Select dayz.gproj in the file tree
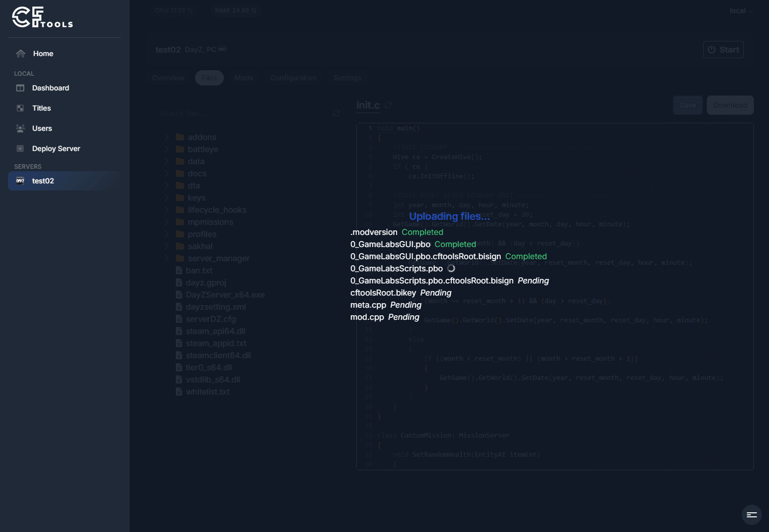Viewport: 769px width, 532px height. click(x=206, y=282)
